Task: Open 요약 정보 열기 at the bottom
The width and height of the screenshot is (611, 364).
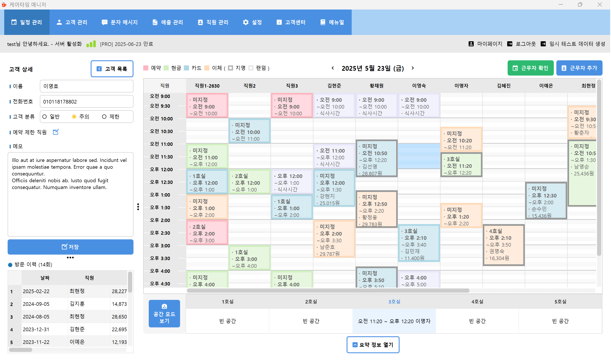Action: pyautogui.click(x=373, y=345)
